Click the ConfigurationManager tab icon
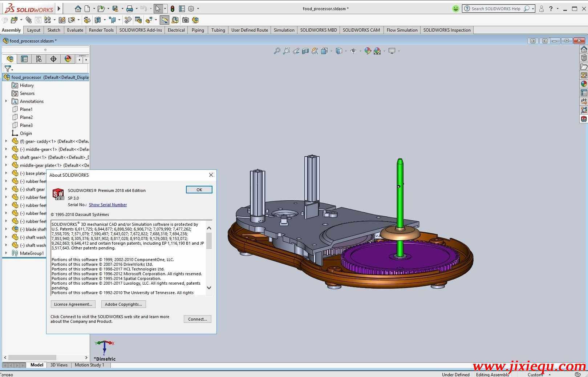 (39, 59)
